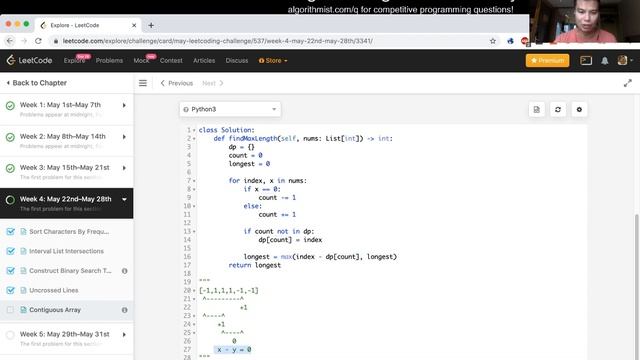Open the Python3 language dropdown
The height and width of the screenshot is (360, 640).
pos(230,109)
